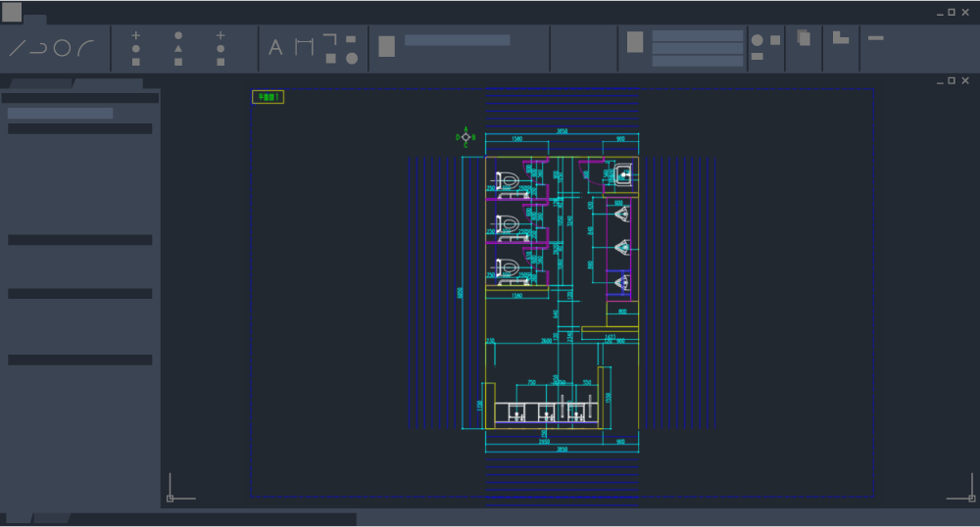Pick the Text 'A' annotation tool

coord(275,47)
